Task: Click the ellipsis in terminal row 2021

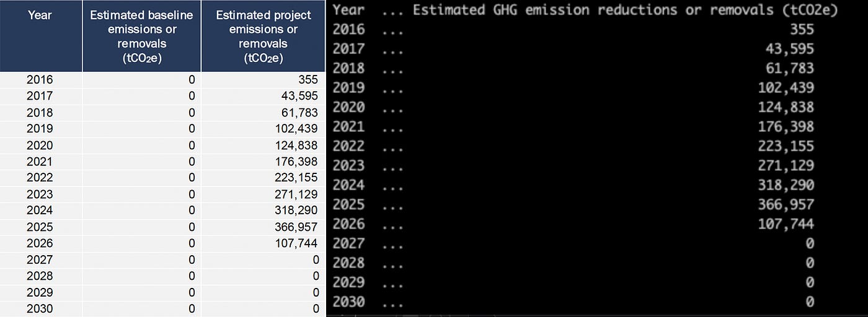Action: point(392,131)
